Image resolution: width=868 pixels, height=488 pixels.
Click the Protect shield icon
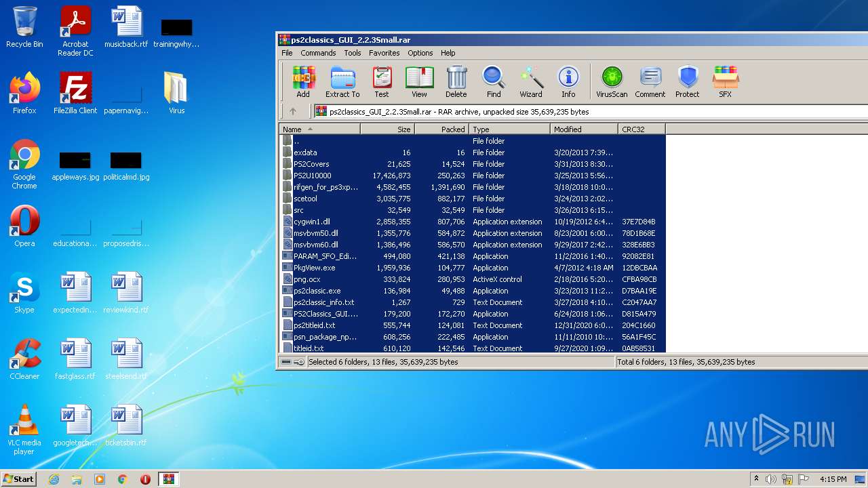point(688,82)
